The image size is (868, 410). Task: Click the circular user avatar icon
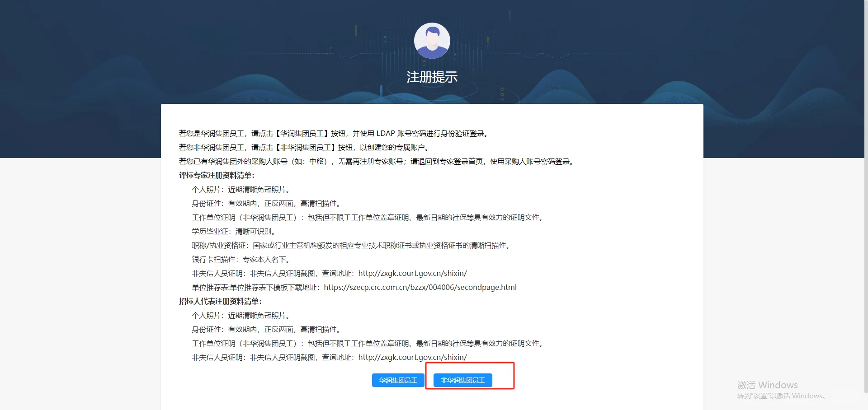point(432,41)
